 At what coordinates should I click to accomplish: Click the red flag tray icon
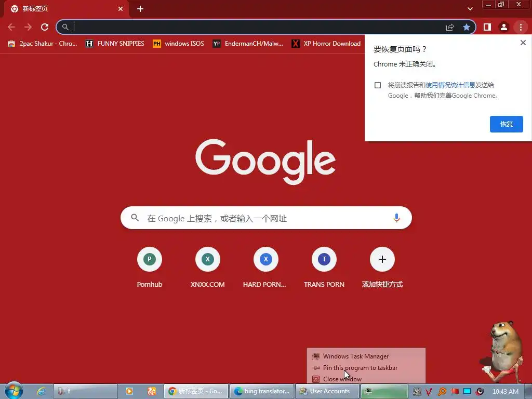pyautogui.click(x=455, y=392)
